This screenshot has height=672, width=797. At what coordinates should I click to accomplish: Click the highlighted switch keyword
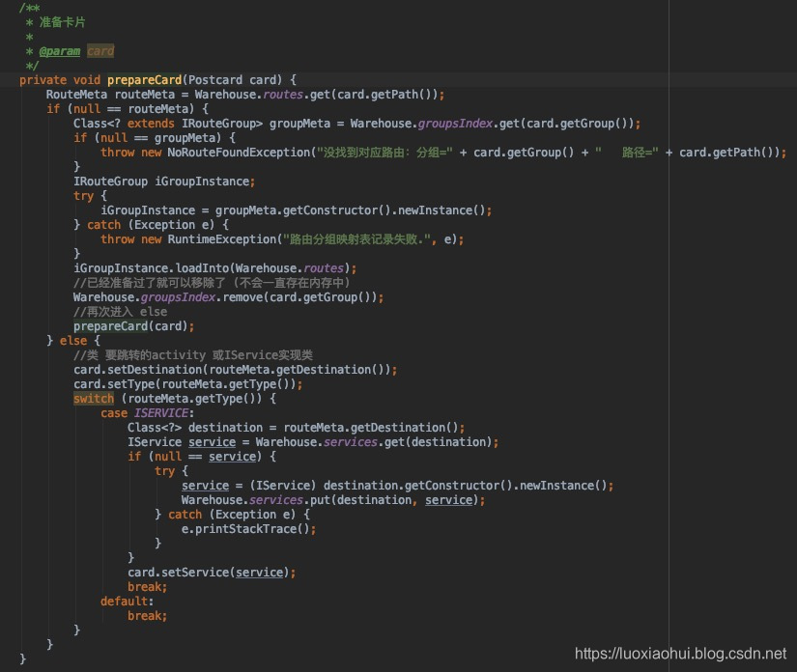pos(94,399)
